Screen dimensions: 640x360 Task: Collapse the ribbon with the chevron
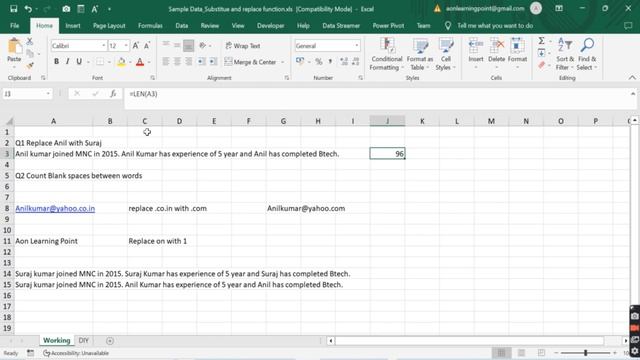(632, 78)
